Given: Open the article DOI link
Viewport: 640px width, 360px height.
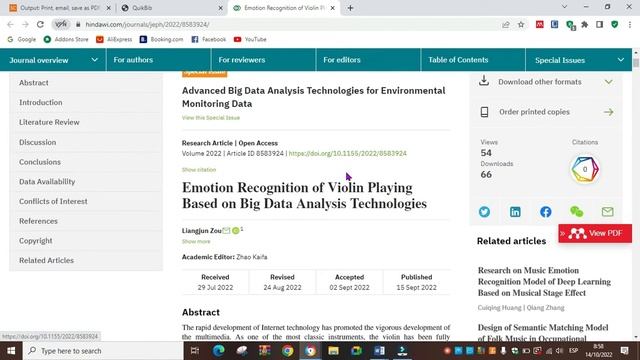Looking at the screenshot, I should [348, 153].
